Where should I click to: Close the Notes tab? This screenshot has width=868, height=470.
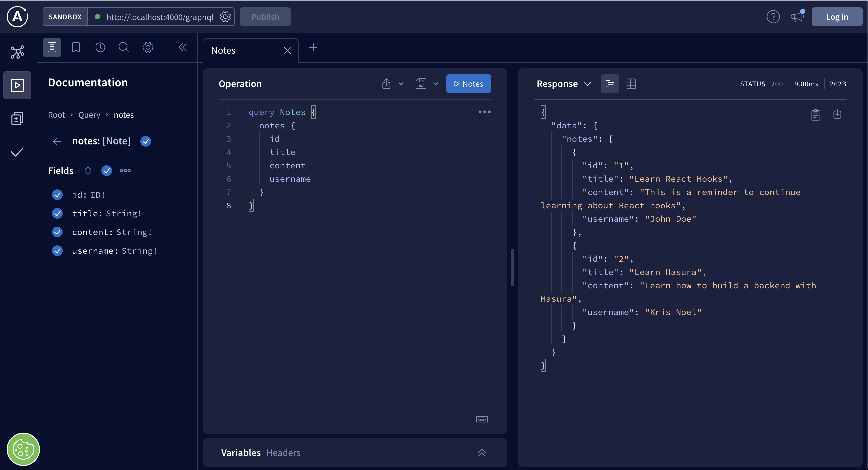click(287, 51)
